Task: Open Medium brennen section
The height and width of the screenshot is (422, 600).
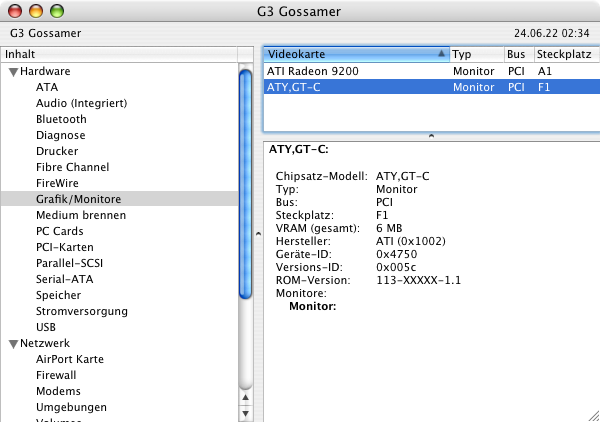Action: tap(81, 215)
